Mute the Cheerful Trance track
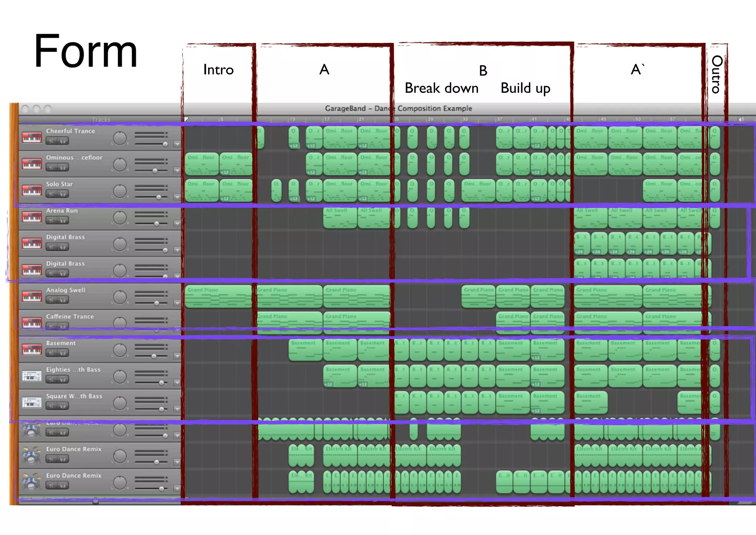 [52, 141]
